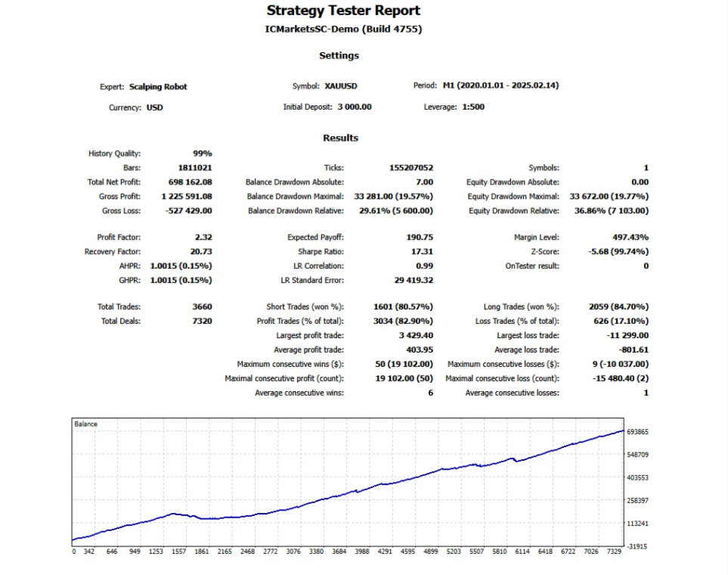Click the Leverage 1:500 value
728x575 pixels.
pos(472,107)
